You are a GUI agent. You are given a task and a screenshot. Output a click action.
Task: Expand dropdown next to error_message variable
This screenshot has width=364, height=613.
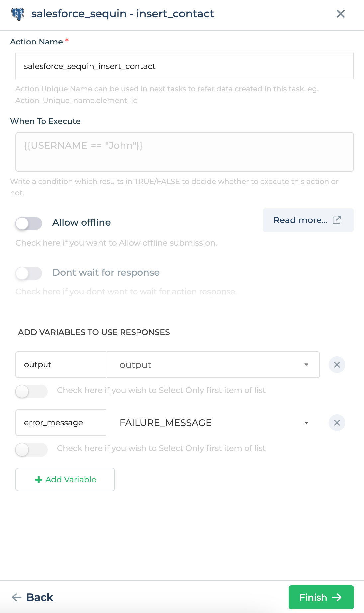point(306,423)
